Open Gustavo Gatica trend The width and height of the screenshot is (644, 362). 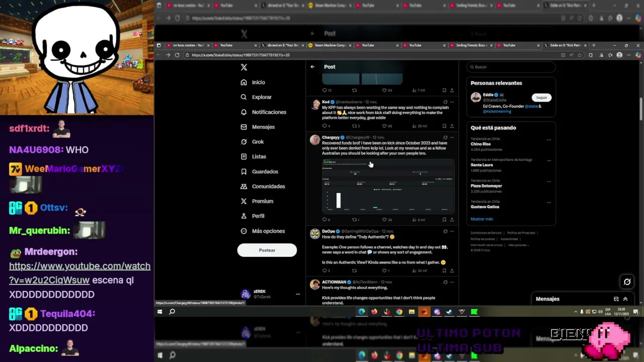(x=485, y=207)
